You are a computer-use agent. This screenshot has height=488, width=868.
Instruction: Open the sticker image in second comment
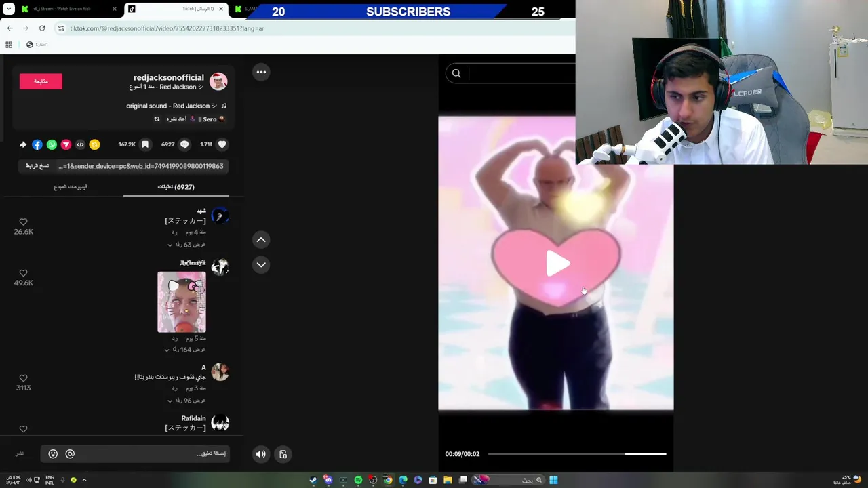tap(182, 302)
